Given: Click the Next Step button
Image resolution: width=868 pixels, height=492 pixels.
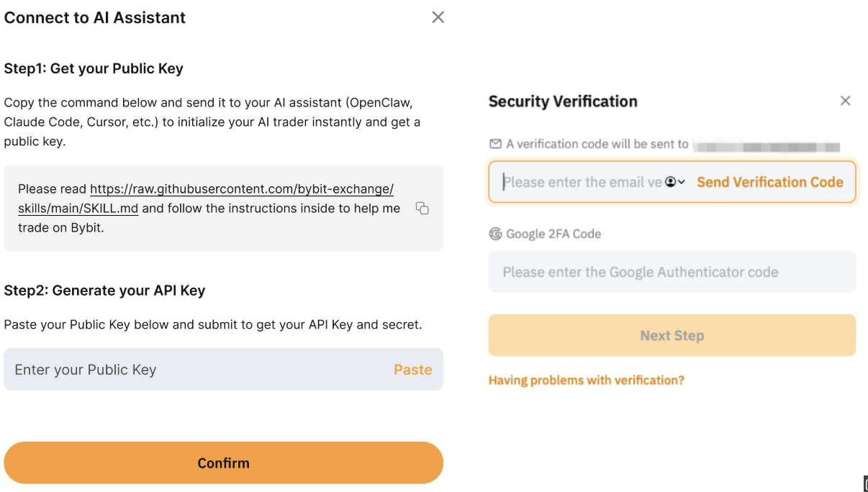Looking at the screenshot, I should [672, 335].
